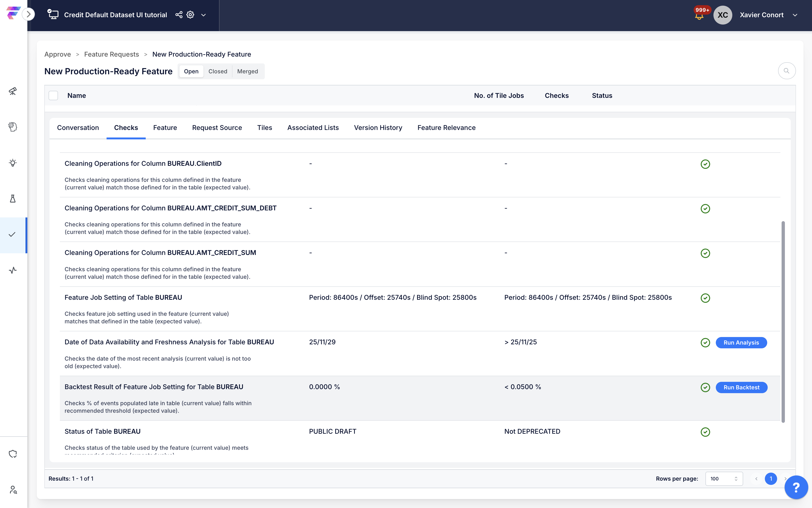The height and width of the screenshot is (508, 812).
Task: Switch filter to Merged requests
Action: [x=248, y=71]
